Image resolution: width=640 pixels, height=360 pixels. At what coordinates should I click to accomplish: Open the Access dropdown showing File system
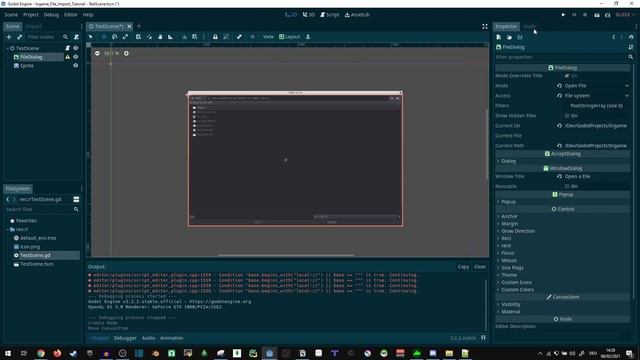[x=597, y=96]
